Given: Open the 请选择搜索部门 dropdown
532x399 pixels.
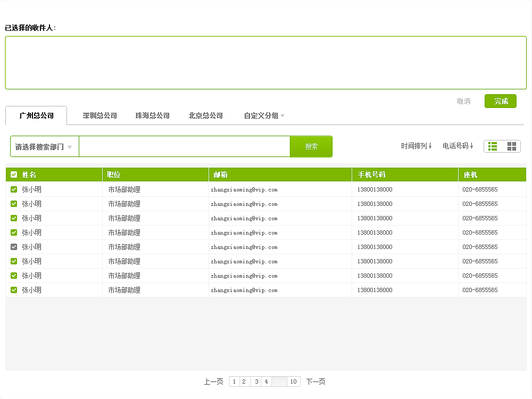Looking at the screenshot, I should click(44, 146).
